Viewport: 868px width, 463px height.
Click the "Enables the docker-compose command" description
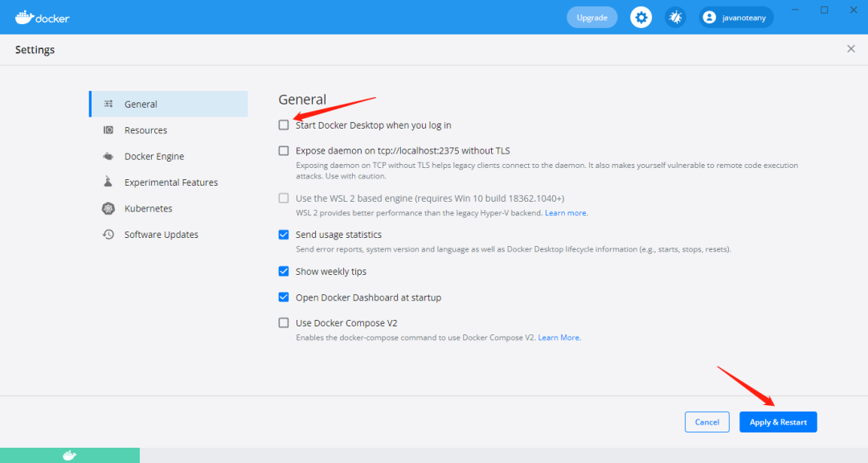tap(416, 338)
